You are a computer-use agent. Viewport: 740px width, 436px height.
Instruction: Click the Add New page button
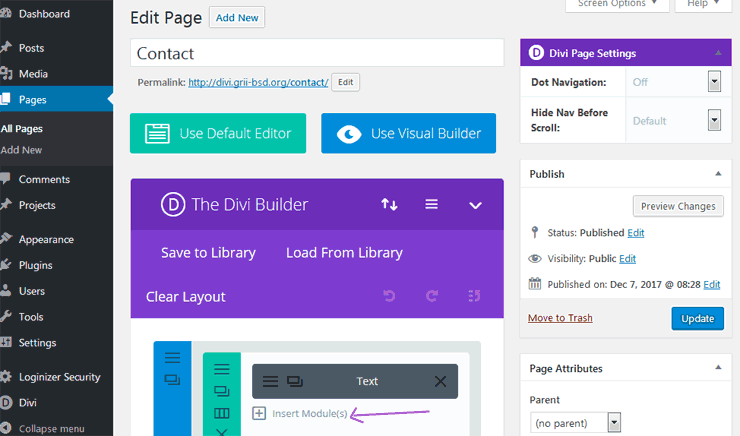pos(237,17)
